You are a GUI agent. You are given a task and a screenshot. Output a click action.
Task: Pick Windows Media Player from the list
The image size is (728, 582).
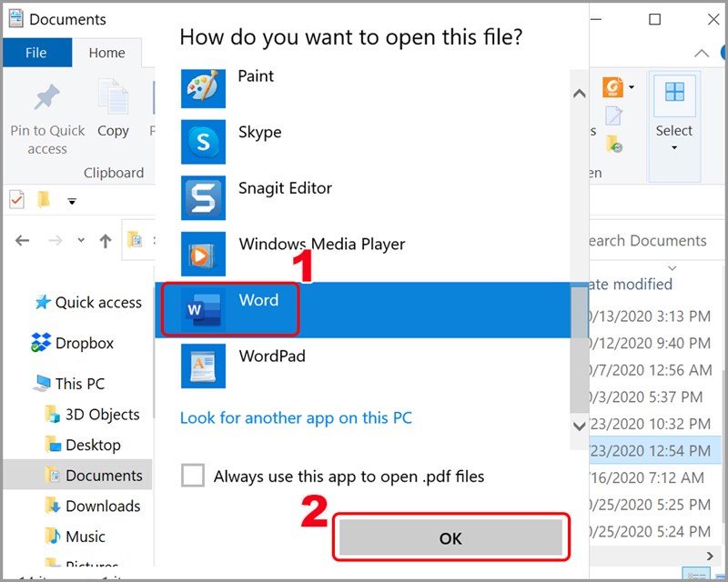pyautogui.click(x=320, y=244)
